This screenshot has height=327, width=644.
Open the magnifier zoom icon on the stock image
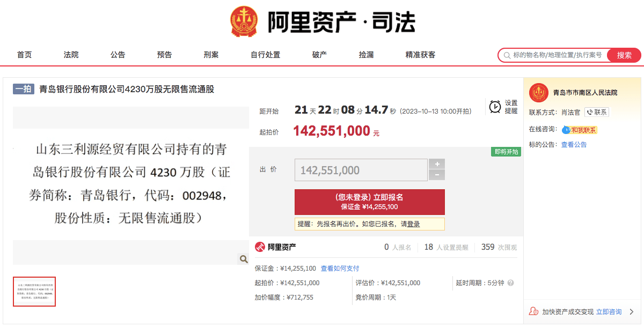tap(243, 258)
